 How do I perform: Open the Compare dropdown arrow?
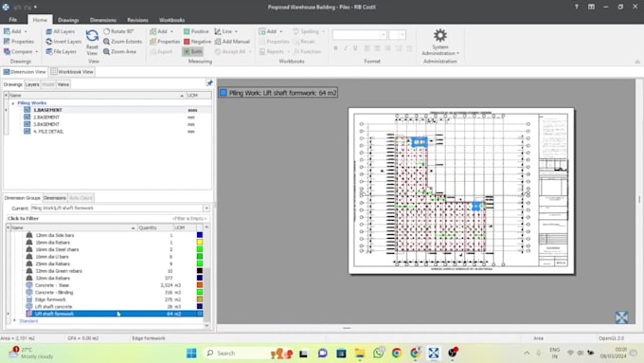tap(37, 52)
